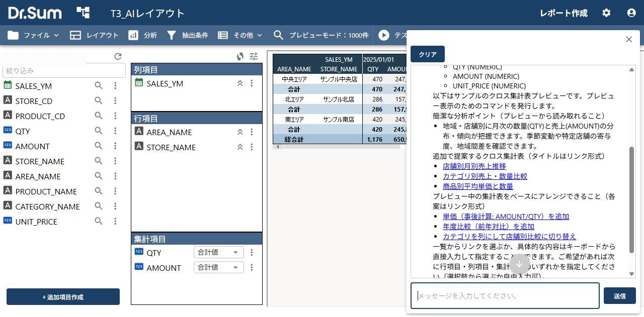
Task: Open more options for STORE_NAME field
Action: (x=115, y=161)
